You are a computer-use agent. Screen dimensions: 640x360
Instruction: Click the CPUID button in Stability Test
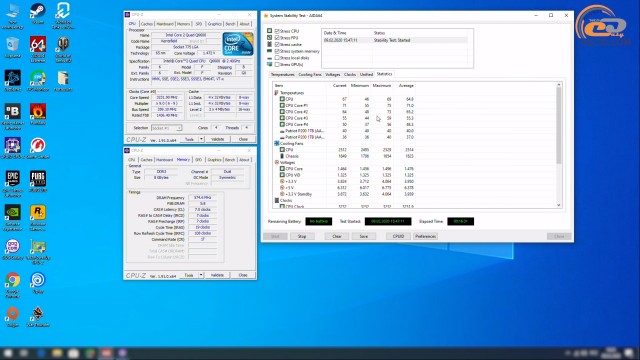click(398, 236)
